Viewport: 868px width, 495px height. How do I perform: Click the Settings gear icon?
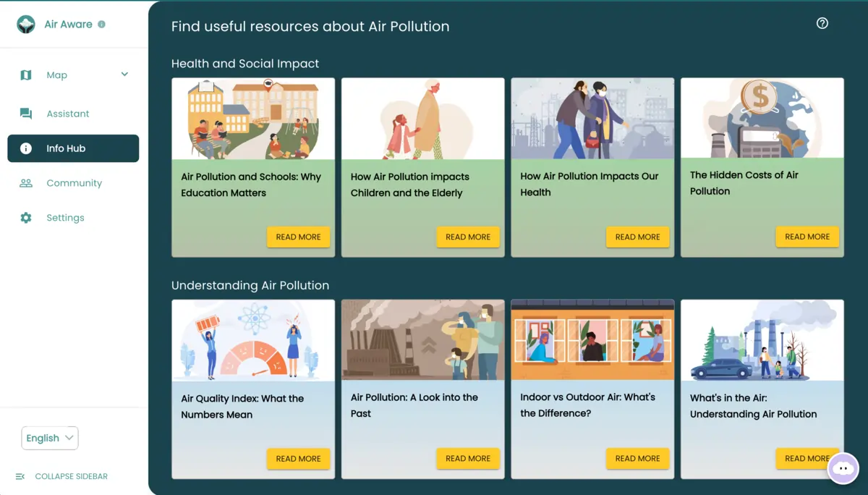point(26,218)
